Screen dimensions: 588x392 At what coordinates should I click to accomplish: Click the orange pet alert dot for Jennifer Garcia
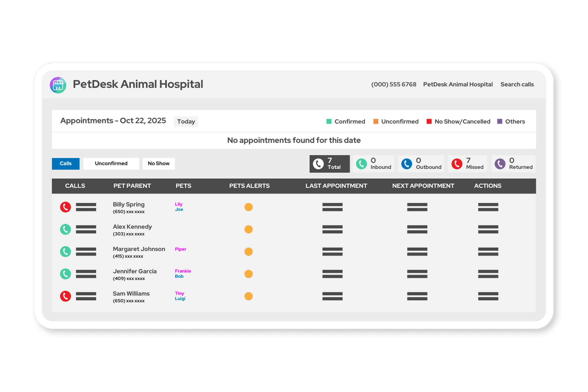(249, 274)
